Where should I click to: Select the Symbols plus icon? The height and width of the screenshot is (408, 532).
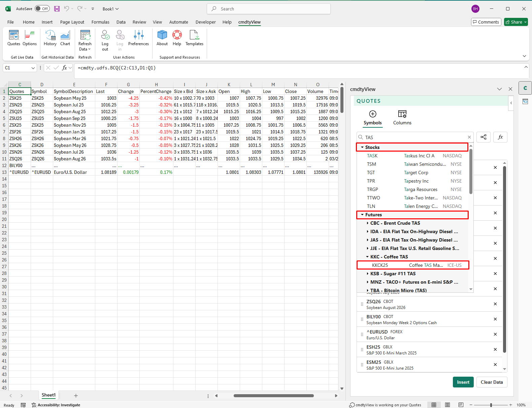click(x=373, y=114)
